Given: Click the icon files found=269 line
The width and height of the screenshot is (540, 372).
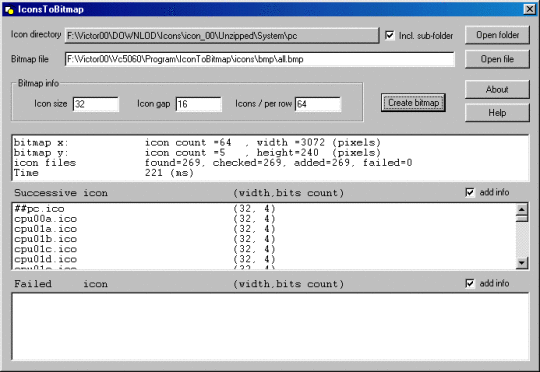Looking at the screenshot, I should [x=213, y=163].
